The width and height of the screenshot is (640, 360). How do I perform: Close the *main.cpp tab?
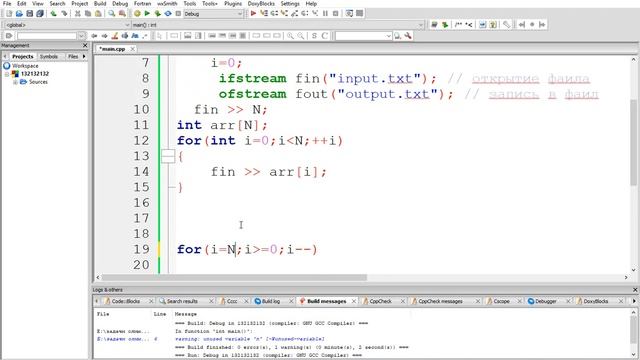[132, 49]
